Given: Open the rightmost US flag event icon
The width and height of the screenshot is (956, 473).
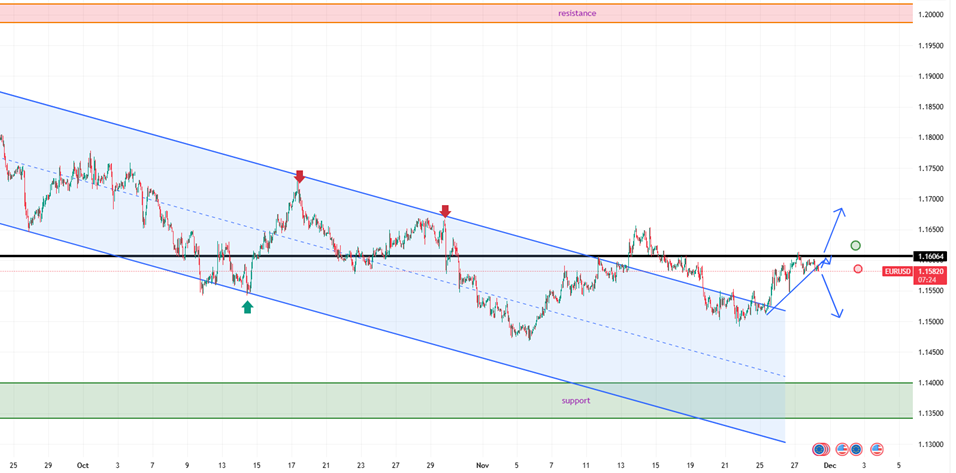Looking at the screenshot, I should [877, 449].
